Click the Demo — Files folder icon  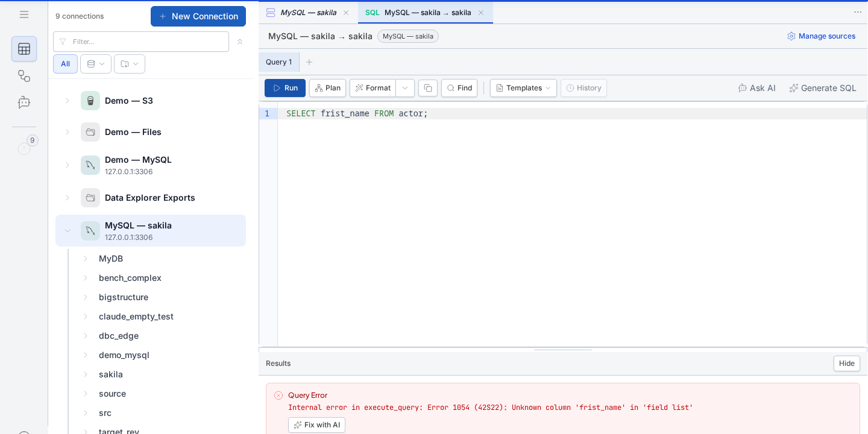[90, 132]
